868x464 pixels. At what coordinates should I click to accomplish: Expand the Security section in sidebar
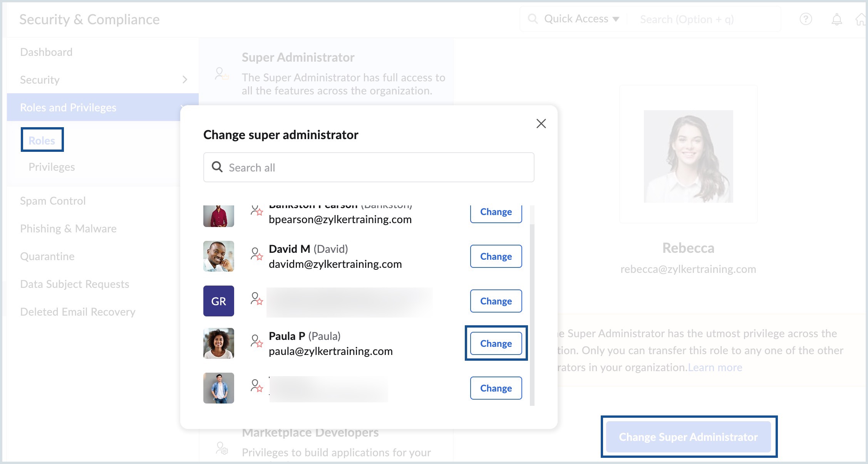[x=185, y=79]
